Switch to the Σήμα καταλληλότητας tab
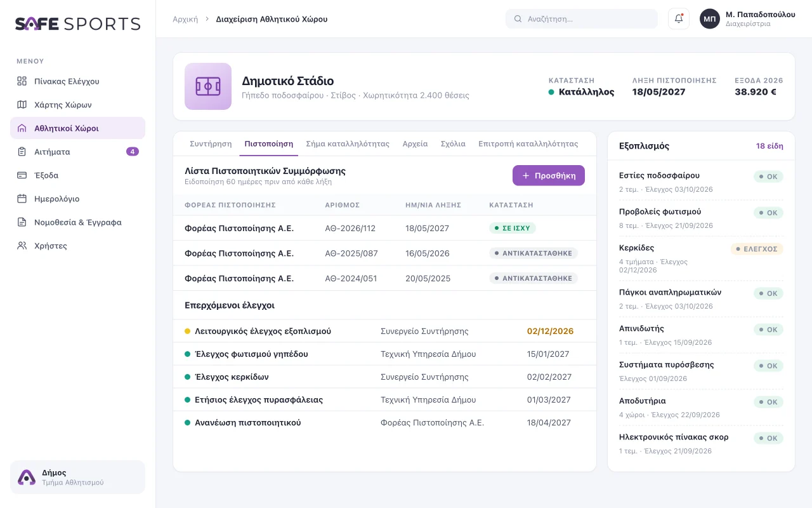 click(x=348, y=144)
